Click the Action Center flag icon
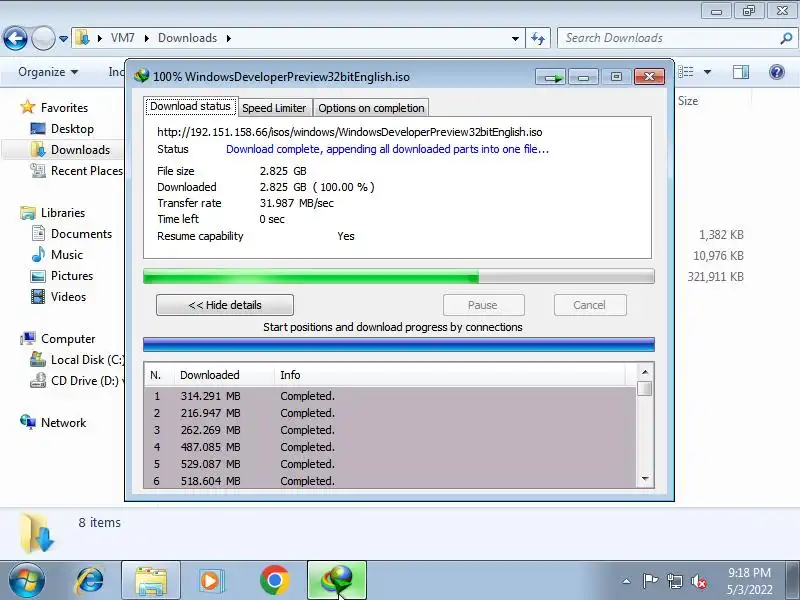 [650, 581]
